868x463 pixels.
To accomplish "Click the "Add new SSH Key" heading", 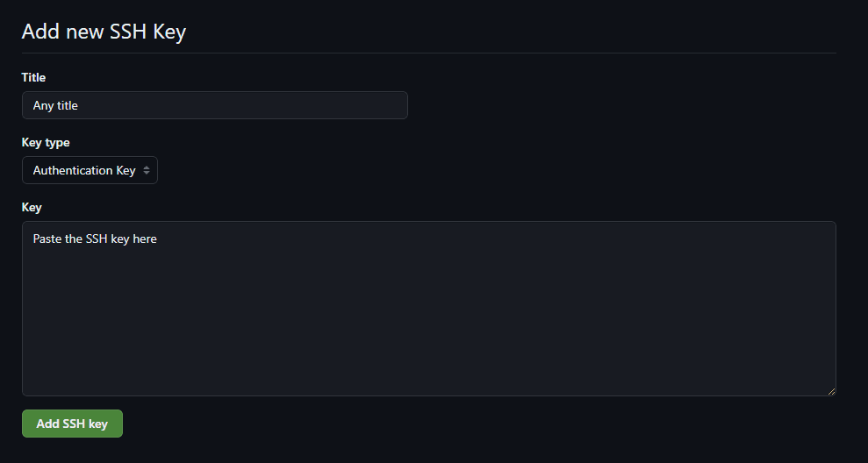I will click(x=104, y=32).
